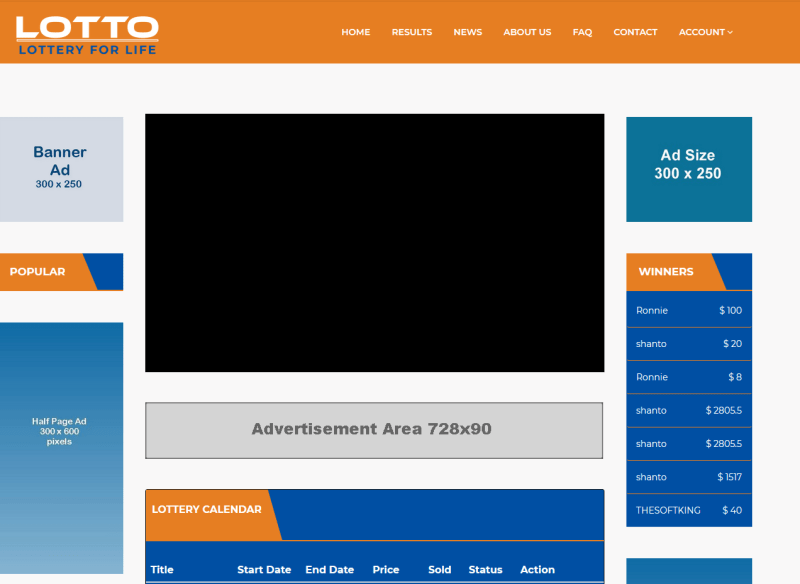Go to the RESULTS page
This screenshot has width=800, height=584.
pos(411,32)
